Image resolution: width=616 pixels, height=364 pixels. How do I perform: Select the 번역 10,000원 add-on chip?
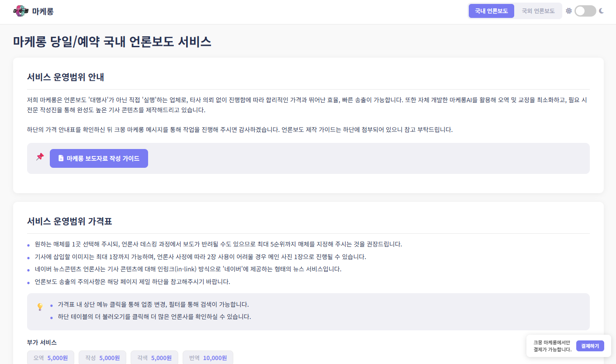208,357
